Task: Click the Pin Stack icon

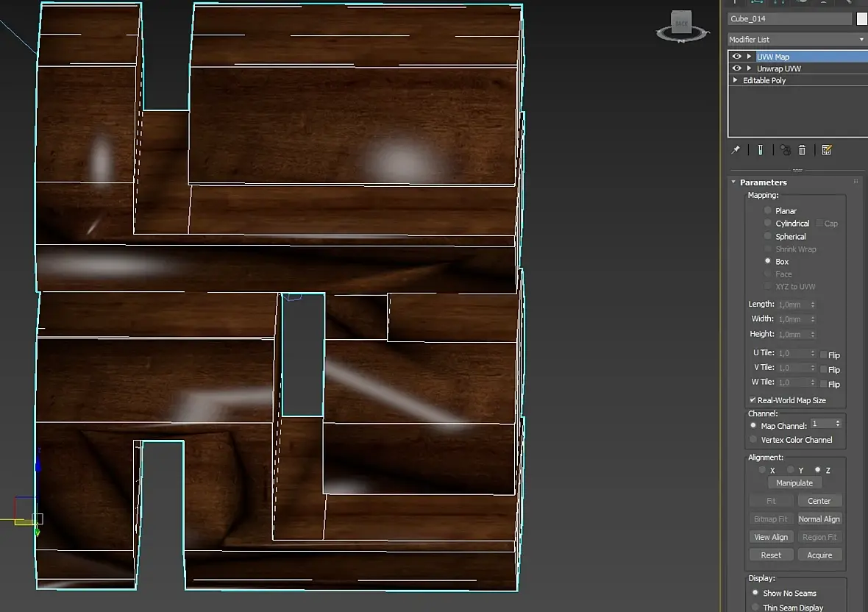Action: point(735,150)
